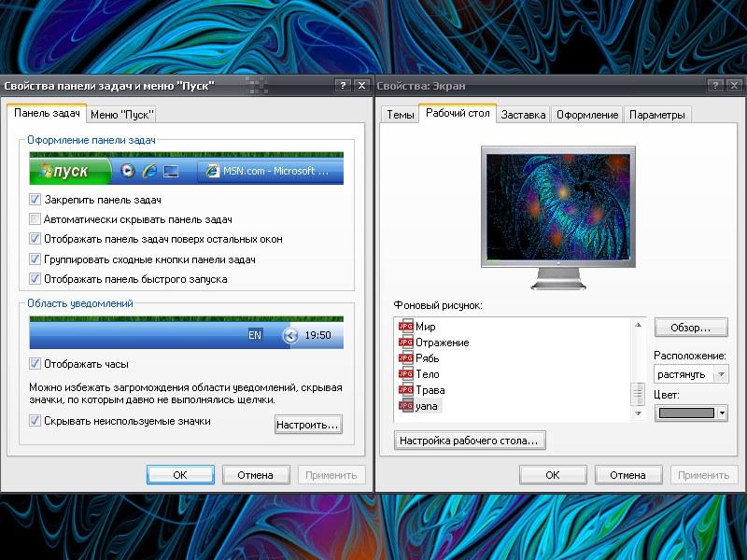Click Отмена in Свойства: Экран window
747x560 pixels.
627,475
